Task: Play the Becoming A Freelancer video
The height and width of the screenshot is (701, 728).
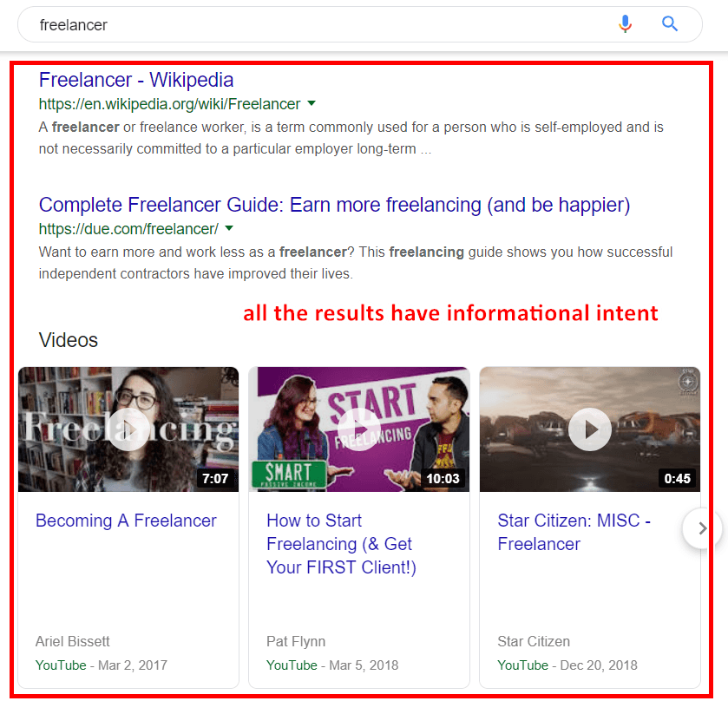Action: (x=128, y=429)
